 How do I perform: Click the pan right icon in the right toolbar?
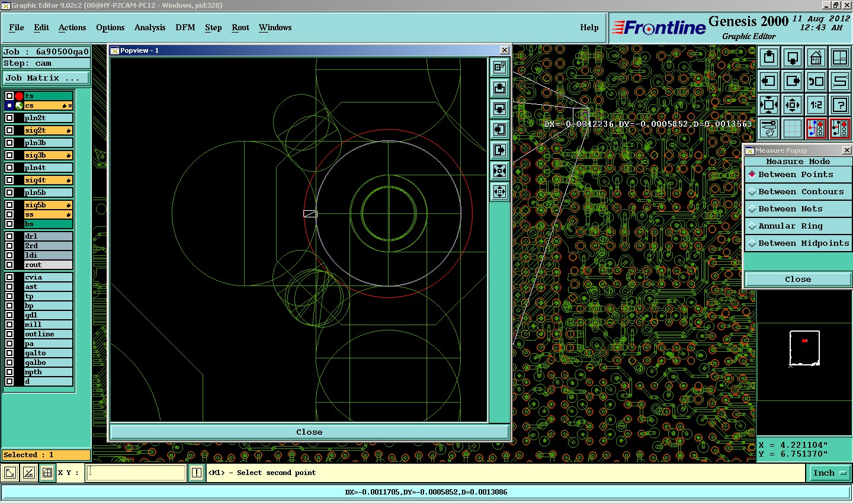[x=793, y=81]
